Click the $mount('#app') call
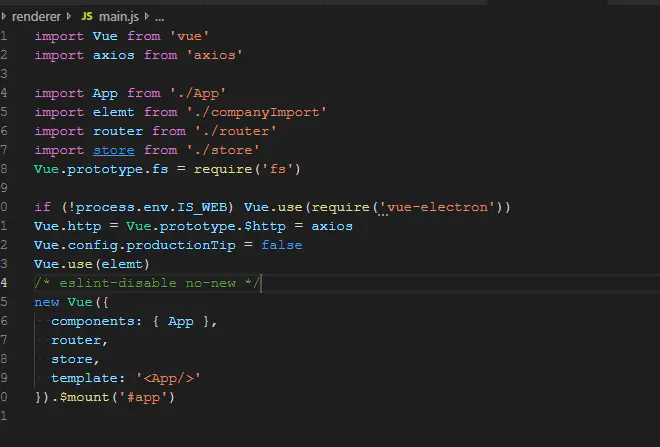 pos(117,397)
